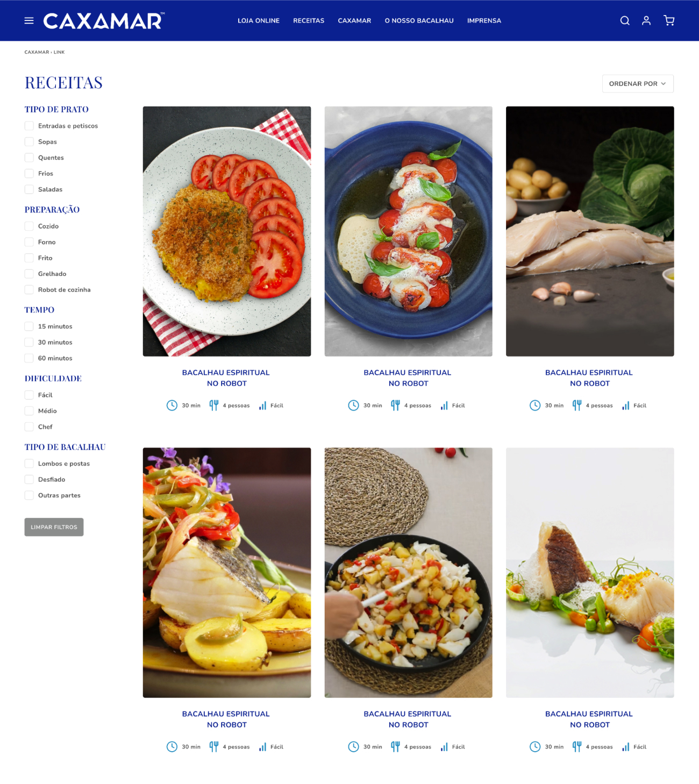Expand the Ordenar Por dropdown
Screen dimensions: 699x784
(638, 83)
